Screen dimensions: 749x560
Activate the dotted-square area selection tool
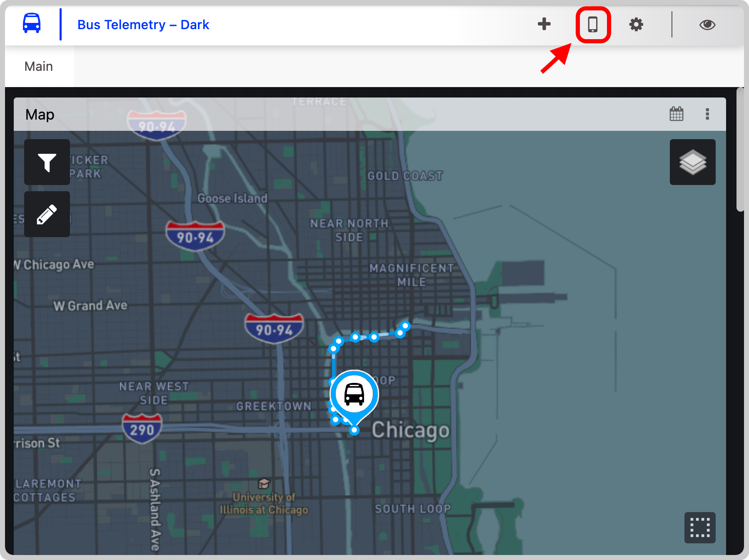[x=700, y=527]
